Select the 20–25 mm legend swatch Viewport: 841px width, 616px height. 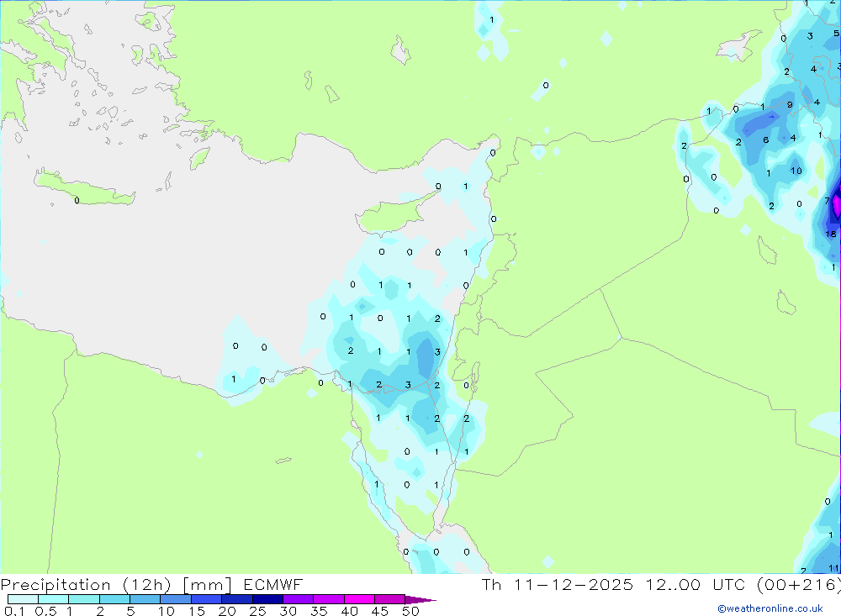click(237, 599)
